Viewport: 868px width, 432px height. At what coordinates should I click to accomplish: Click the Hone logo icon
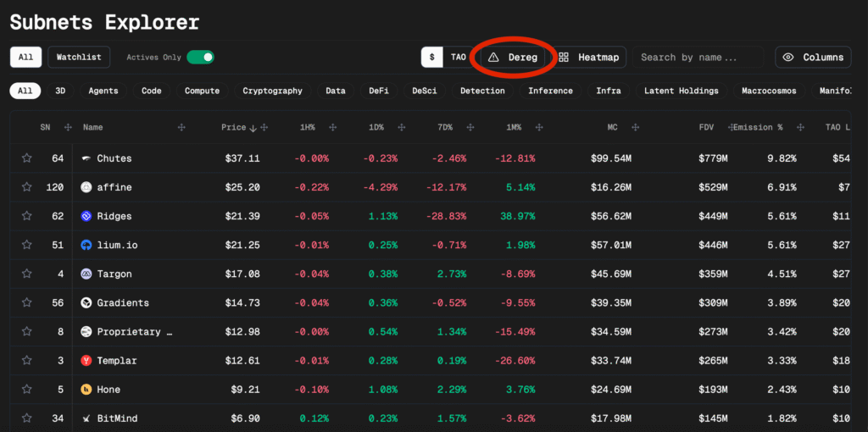click(x=86, y=390)
